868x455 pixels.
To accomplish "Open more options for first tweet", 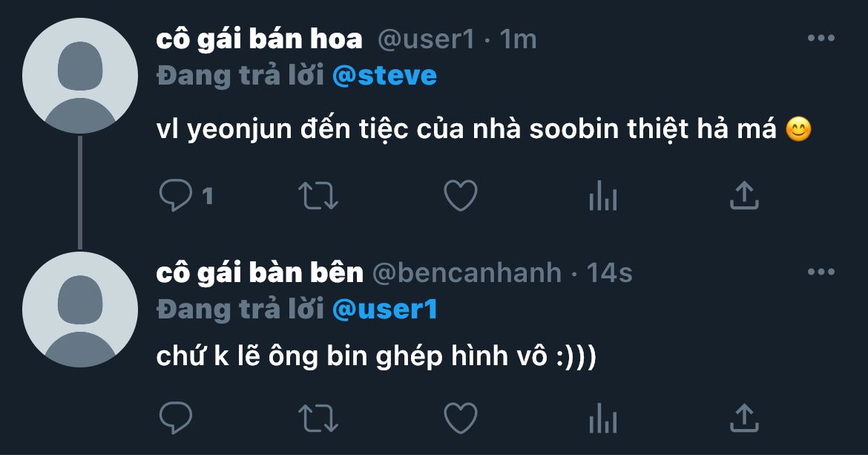I will (x=821, y=39).
